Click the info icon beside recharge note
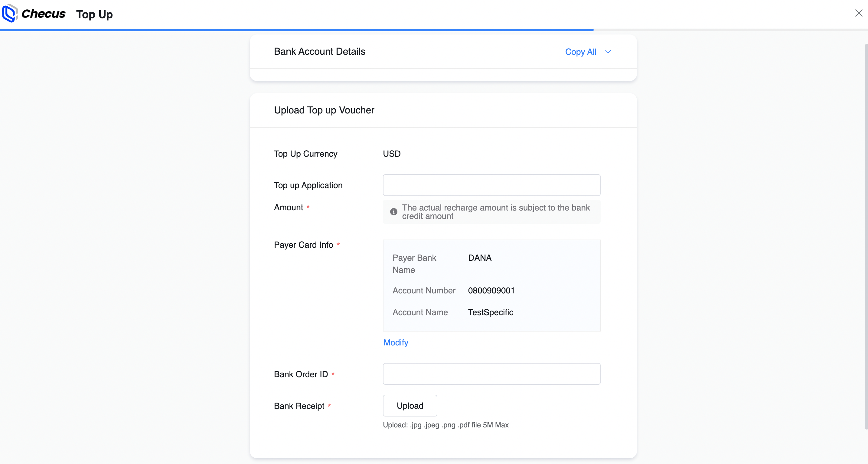This screenshot has height=464, width=868. point(393,212)
